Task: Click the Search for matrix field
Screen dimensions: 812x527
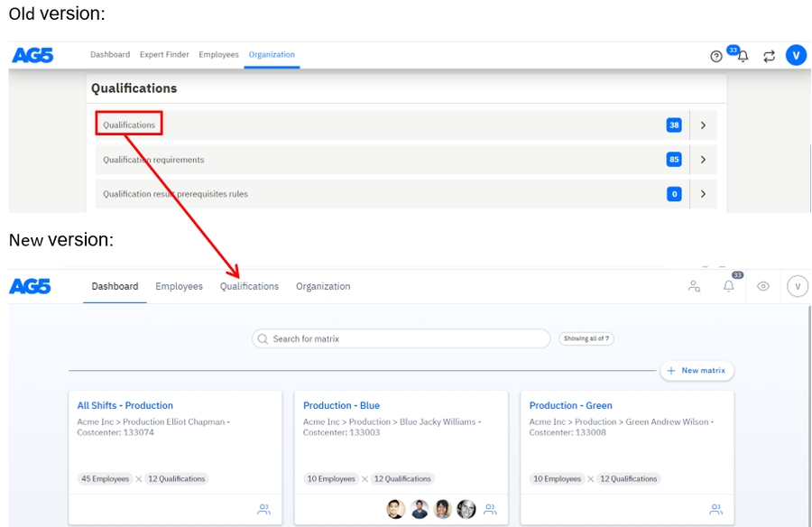Action: pos(401,339)
